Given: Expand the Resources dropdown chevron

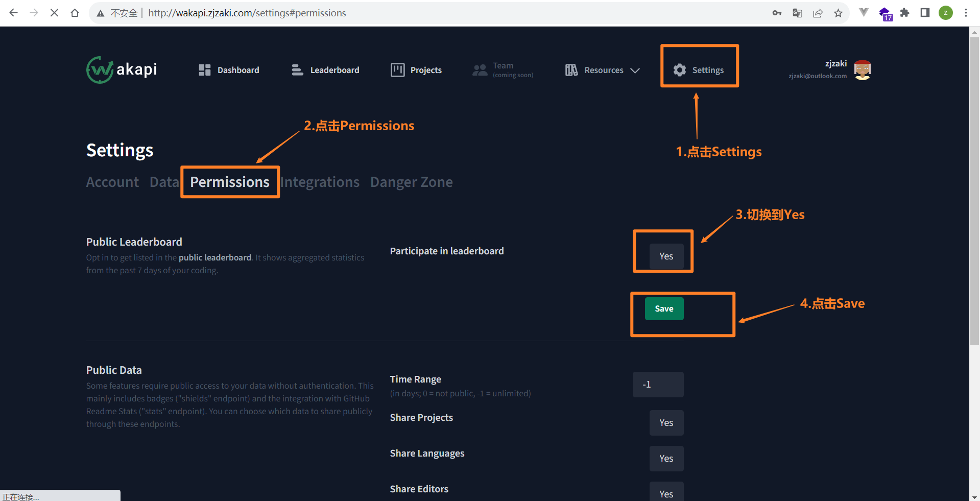Looking at the screenshot, I should 635,70.
